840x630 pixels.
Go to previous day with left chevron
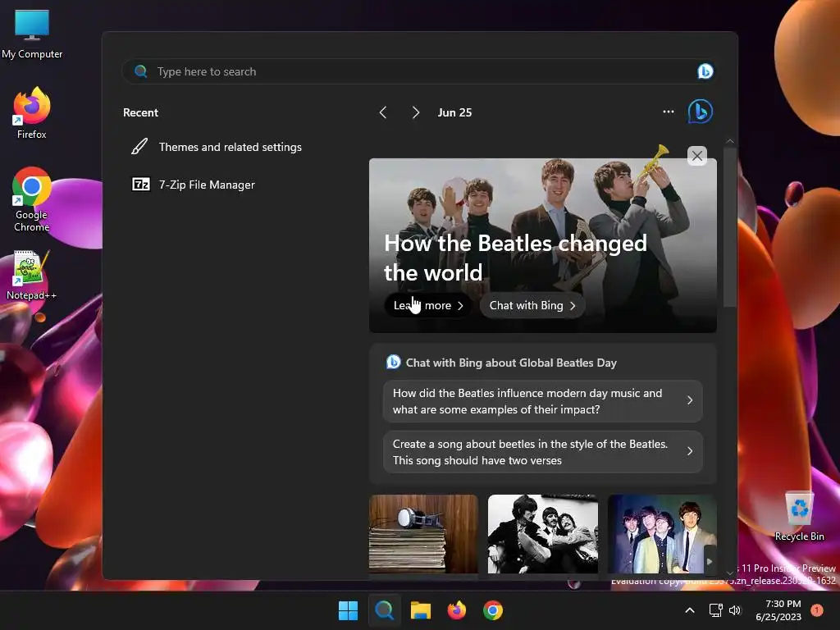[x=383, y=112]
